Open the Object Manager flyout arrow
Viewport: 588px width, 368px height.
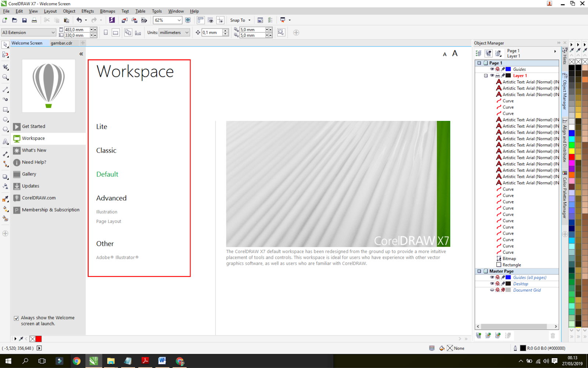coord(555,51)
